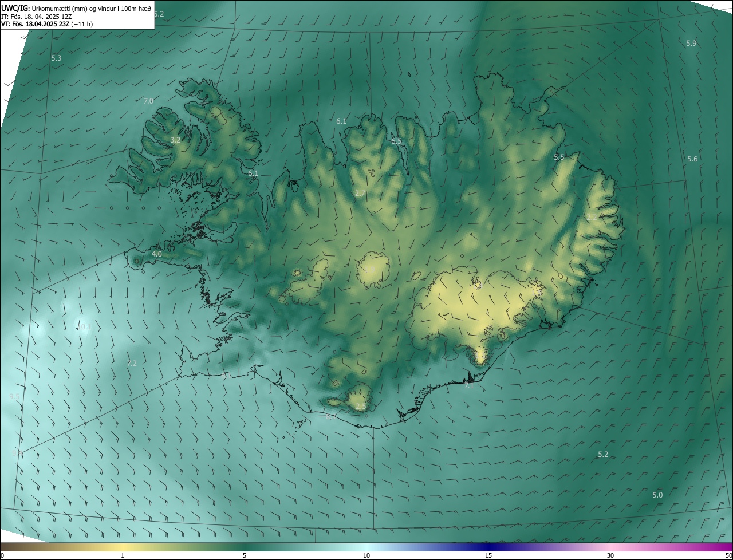Click the 7.1 map value label
733x560 pixels.
468,386
